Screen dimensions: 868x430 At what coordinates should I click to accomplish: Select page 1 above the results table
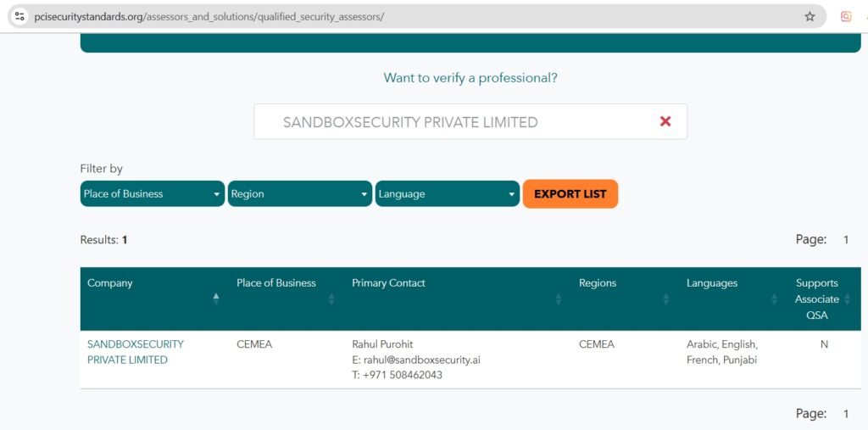pos(846,240)
